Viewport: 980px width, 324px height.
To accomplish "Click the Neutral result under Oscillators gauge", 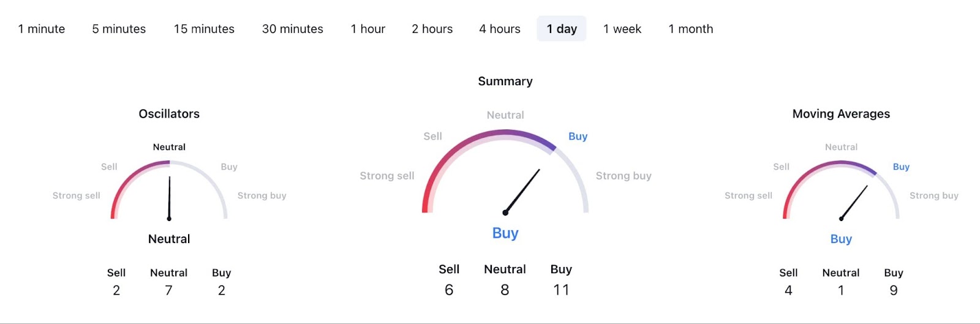I will coord(169,239).
